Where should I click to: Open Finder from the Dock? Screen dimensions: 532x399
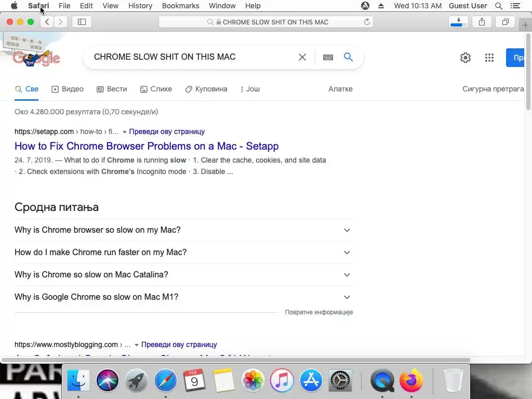tap(78, 380)
